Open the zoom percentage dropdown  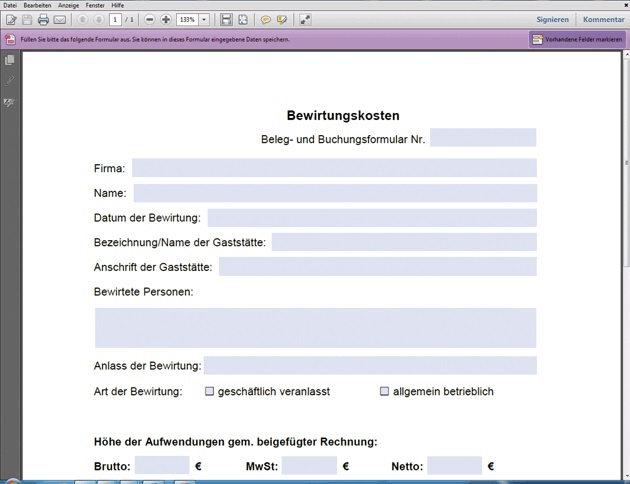click(204, 20)
